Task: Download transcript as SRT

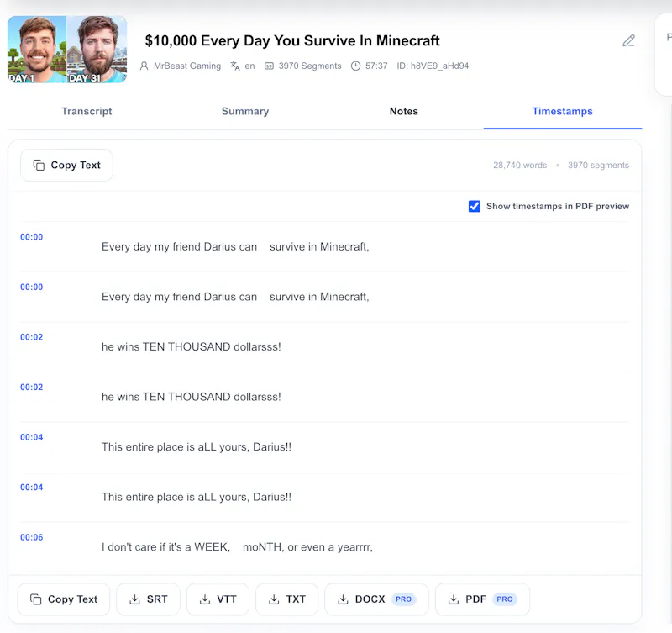Action: coord(149,599)
